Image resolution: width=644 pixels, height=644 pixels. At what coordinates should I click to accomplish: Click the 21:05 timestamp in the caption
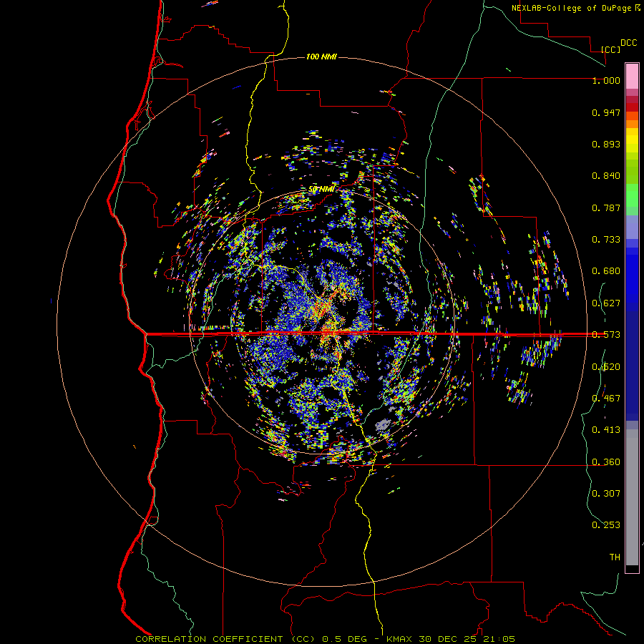click(x=499, y=639)
